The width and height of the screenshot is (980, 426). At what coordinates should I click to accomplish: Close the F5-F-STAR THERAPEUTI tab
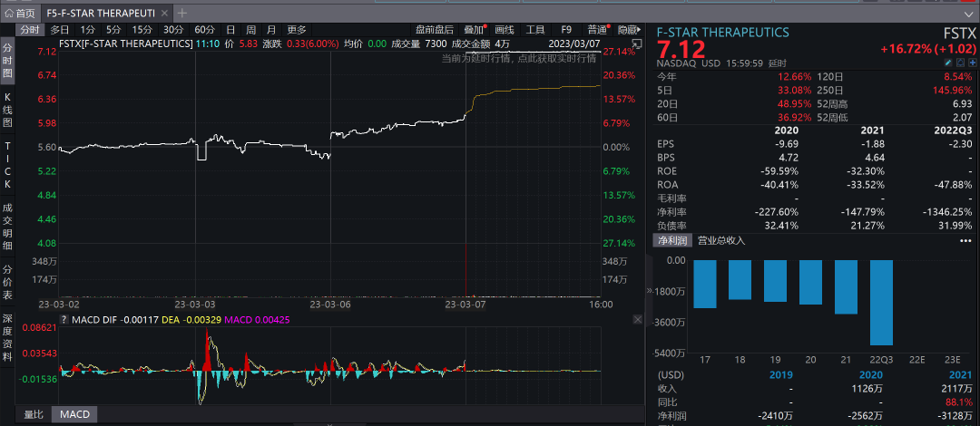pos(163,13)
